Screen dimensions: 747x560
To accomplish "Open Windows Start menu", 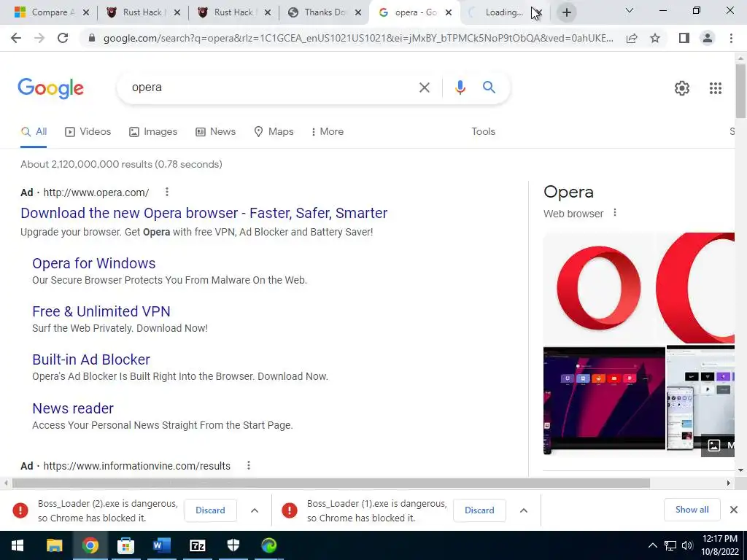I will [18, 545].
